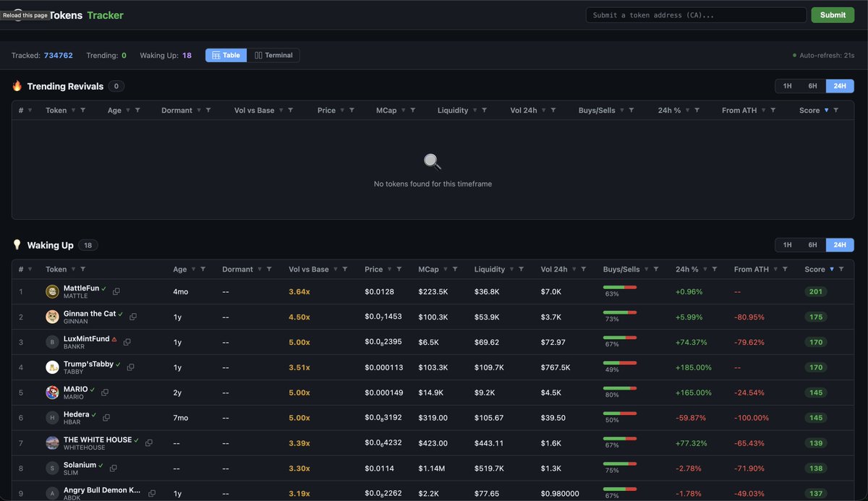Viewport: 868px width, 501px height.
Task: Filter Token column in Waking Up table
Action: [83, 270]
